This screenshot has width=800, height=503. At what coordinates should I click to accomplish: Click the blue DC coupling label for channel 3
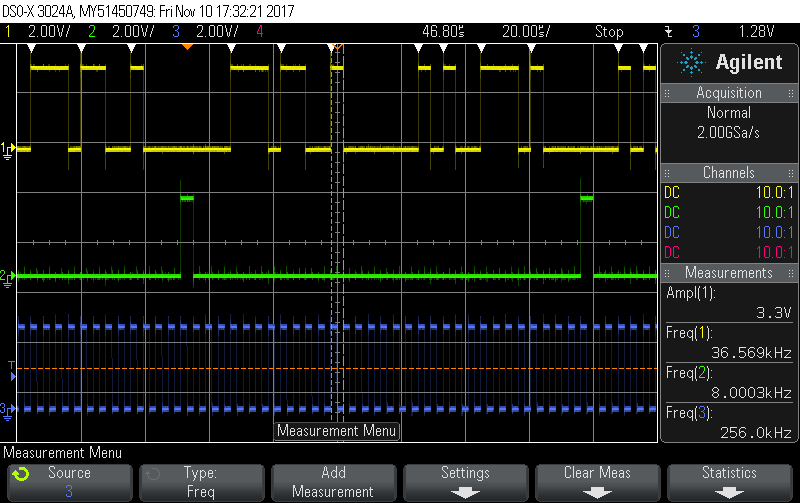tap(671, 232)
